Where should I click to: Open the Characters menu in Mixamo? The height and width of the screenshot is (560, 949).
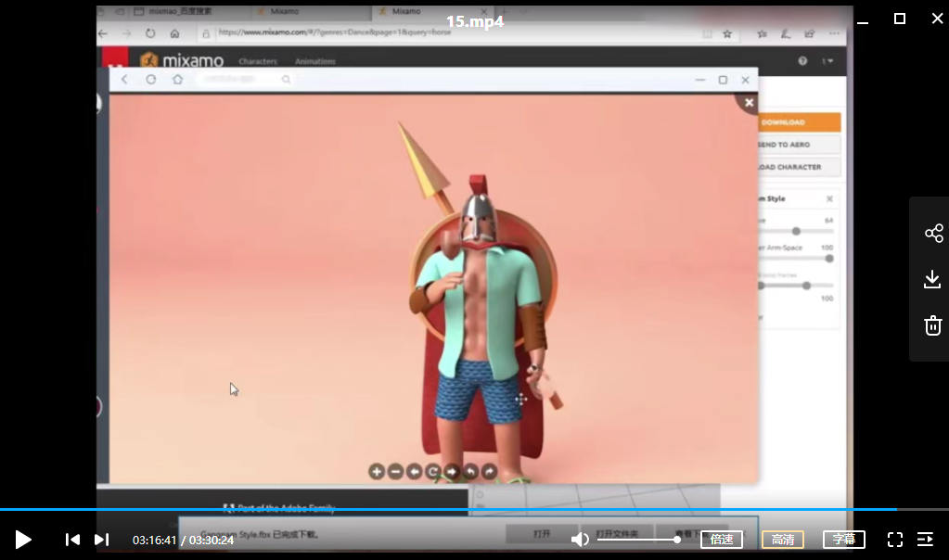(x=258, y=61)
